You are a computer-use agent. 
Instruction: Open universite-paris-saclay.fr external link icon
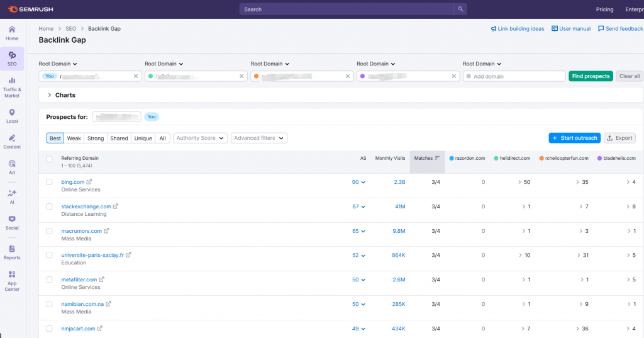[x=128, y=255]
